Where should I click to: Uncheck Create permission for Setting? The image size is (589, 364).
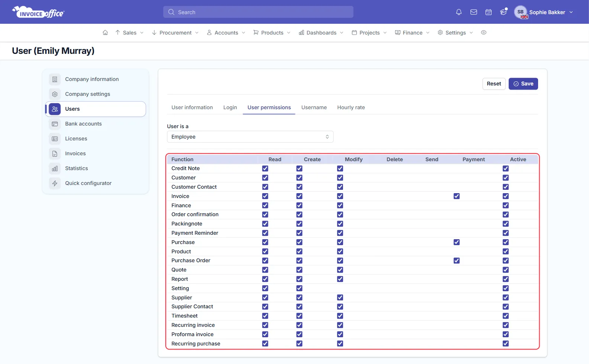coord(299,288)
